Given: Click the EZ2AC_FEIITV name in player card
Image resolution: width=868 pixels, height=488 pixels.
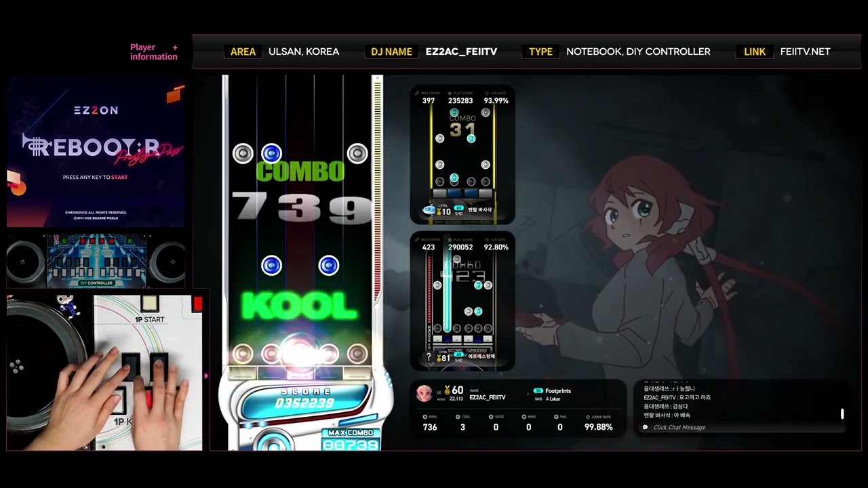Looking at the screenshot, I should click(487, 397).
